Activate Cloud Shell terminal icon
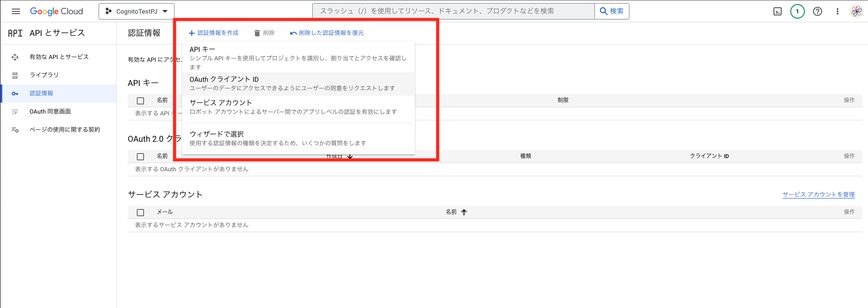Screen dimensions: 868x308 [778, 11]
